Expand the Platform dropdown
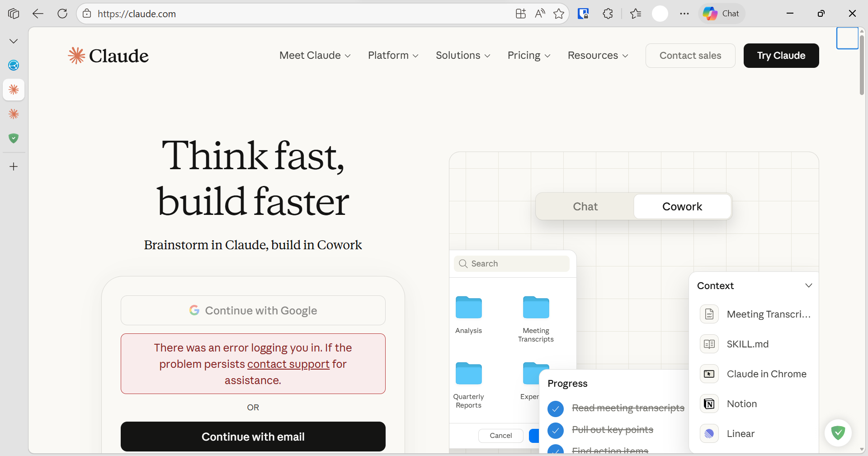Screen dimensions: 868x456 click(393, 55)
